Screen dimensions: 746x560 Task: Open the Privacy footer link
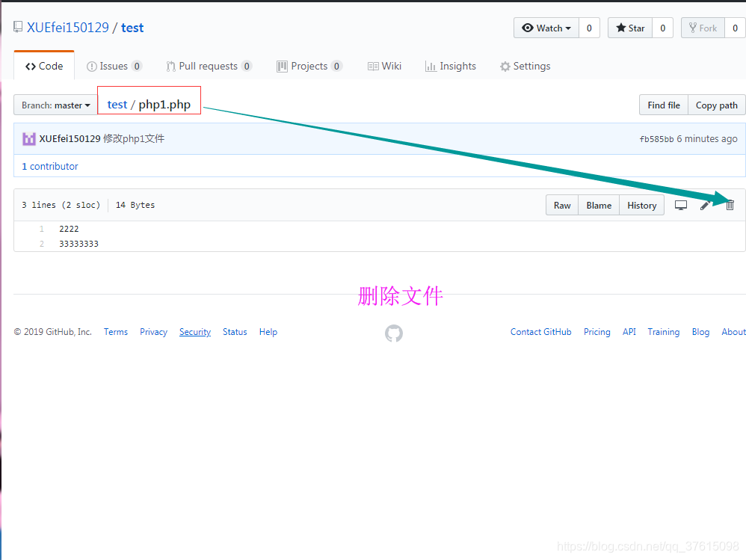[x=153, y=332]
